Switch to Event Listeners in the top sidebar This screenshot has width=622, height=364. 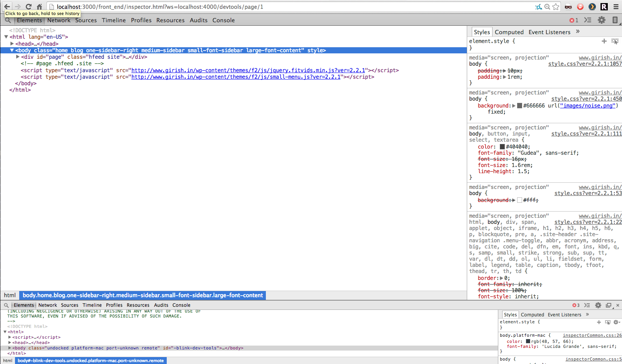[x=549, y=32]
